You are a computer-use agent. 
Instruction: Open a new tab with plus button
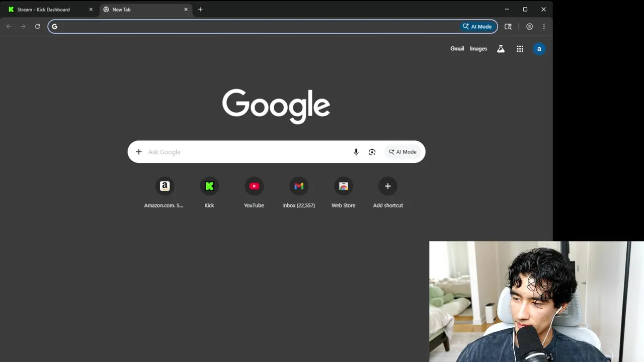point(200,10)
